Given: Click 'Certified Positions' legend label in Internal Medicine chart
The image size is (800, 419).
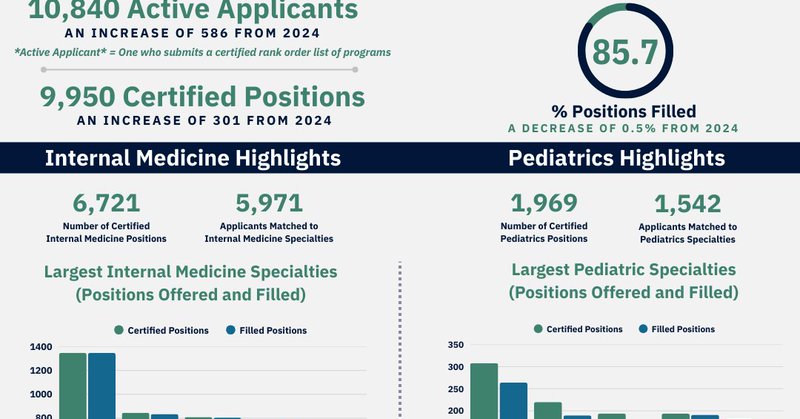Looking at the screenshot, I should [168, 331].
